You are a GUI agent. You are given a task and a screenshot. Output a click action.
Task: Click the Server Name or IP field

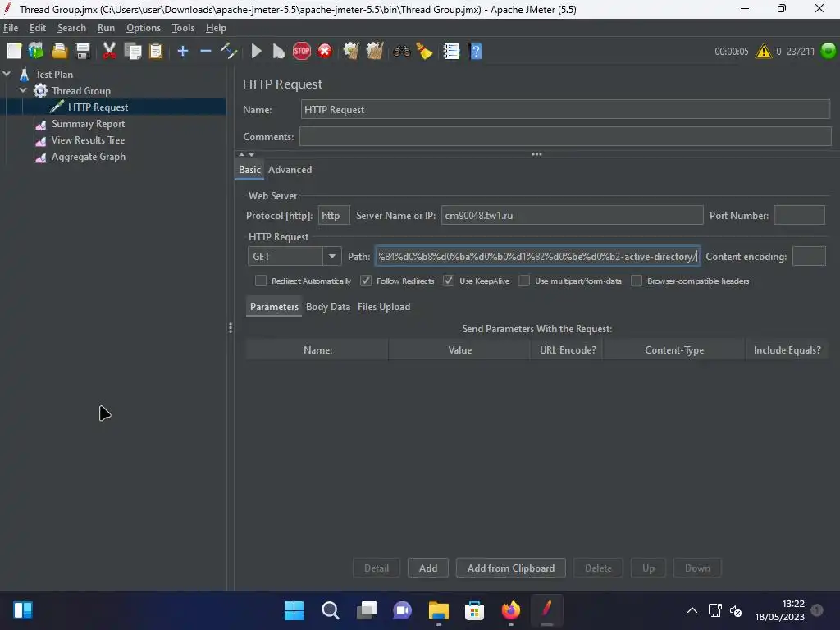572,216
